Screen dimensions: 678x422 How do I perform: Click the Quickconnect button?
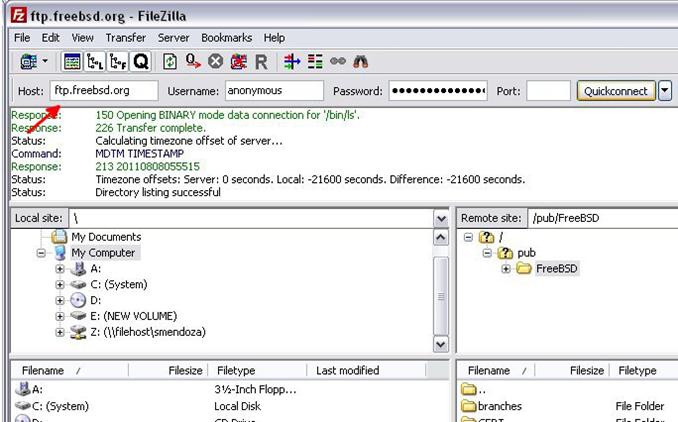(616, 91)
